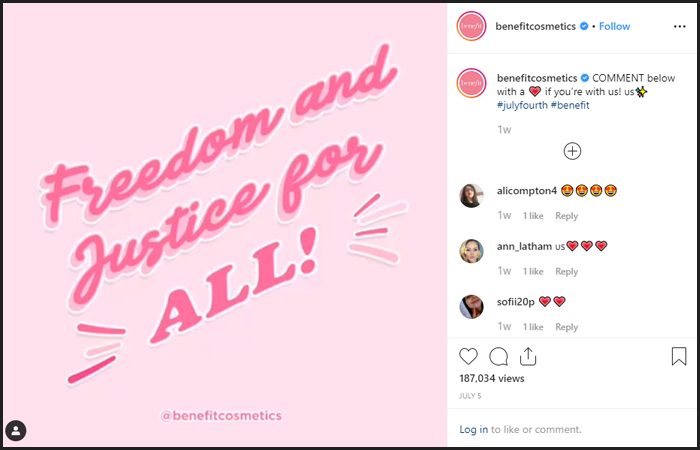Open the three-dot more options menu
700x450 pixels.
679,27
